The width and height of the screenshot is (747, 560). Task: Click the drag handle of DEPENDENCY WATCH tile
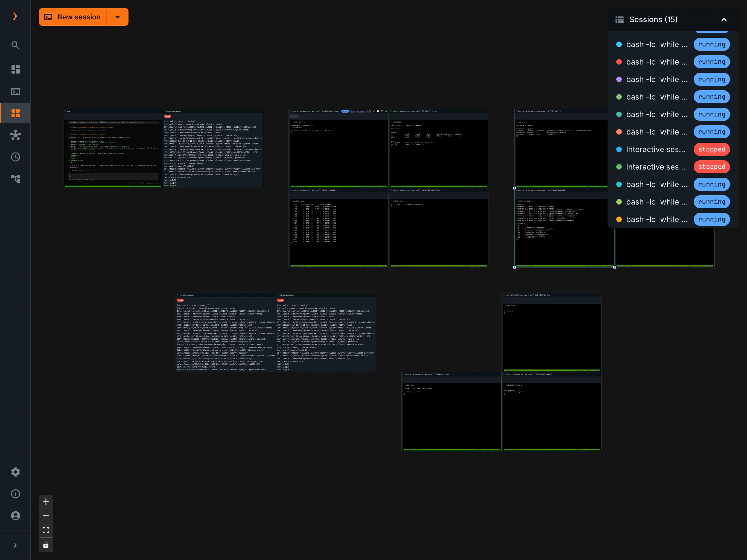coord(504,374)
